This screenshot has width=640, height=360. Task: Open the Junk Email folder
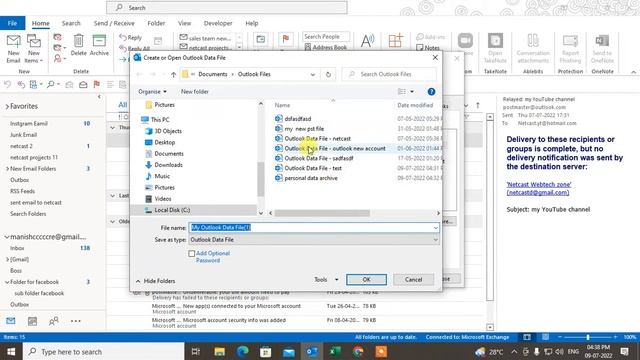(23, 135)
